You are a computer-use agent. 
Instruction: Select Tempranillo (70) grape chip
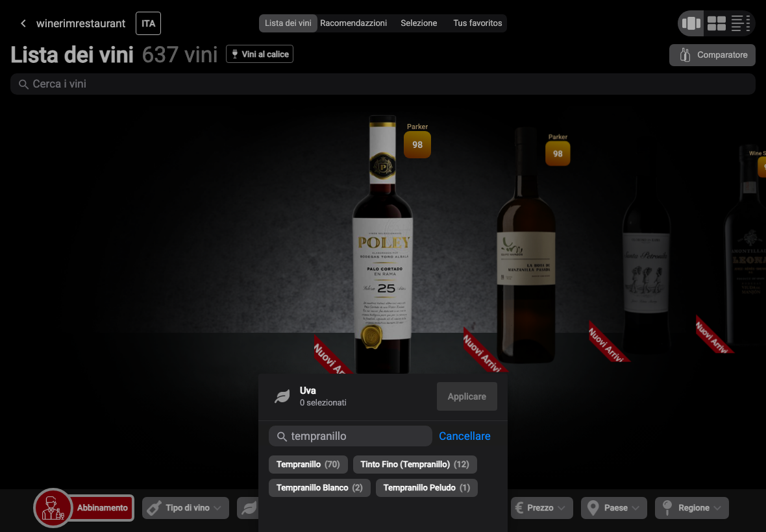click(308, 464)
